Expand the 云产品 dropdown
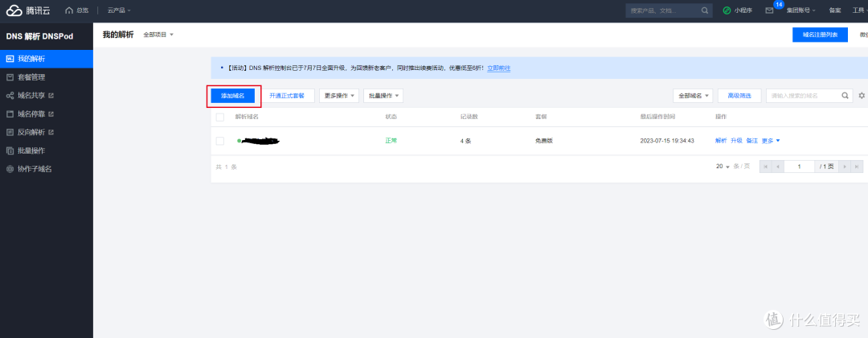 [119, 10]
